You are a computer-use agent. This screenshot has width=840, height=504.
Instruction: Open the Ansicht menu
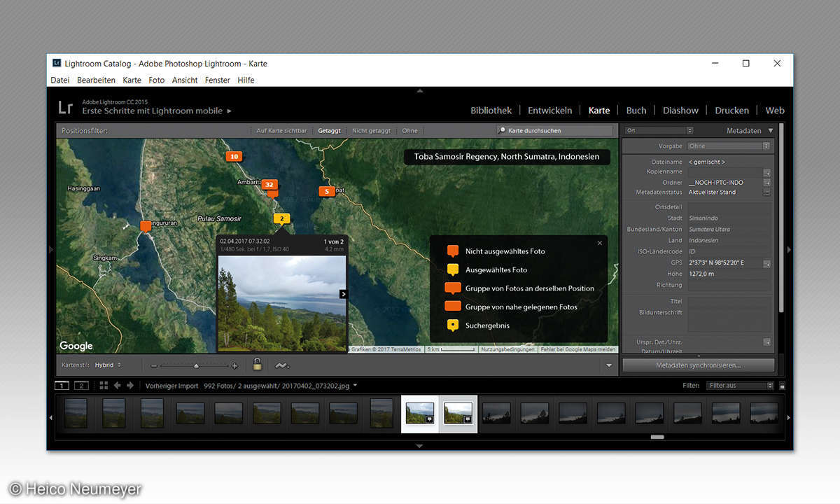pos(185,80)
